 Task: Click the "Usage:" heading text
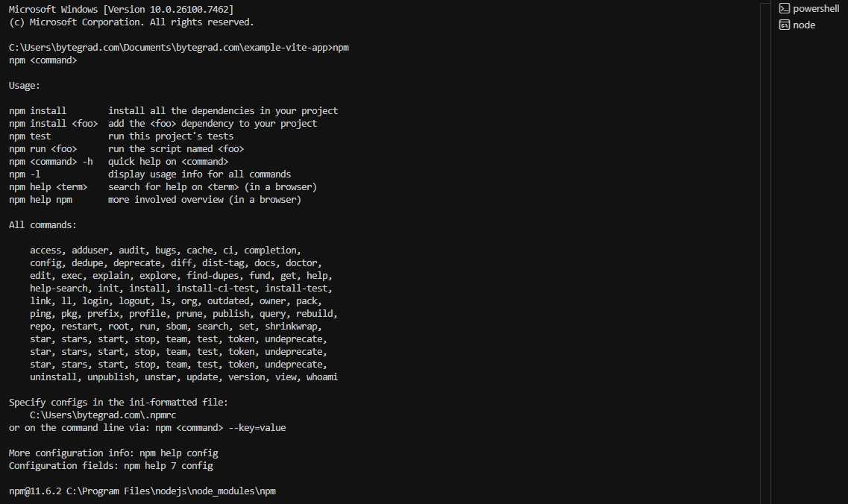(x=25, y=86)
